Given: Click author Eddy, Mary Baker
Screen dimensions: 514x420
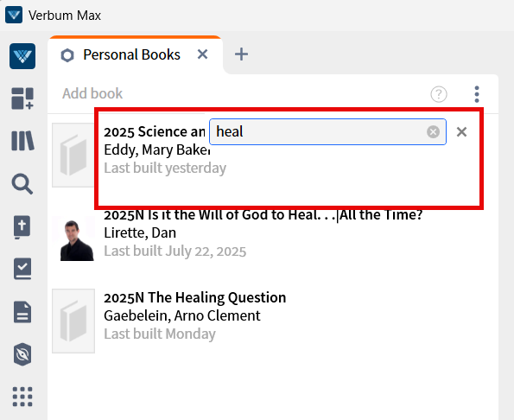Looking at the screenshot, I should click(x=157, y=150).
